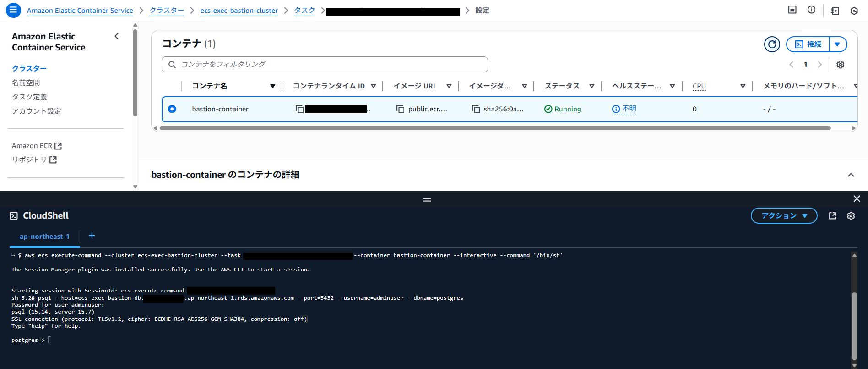868x369 pixels.
Task: Click the bastion-container name cell
Action: click(x=220, y=109)
